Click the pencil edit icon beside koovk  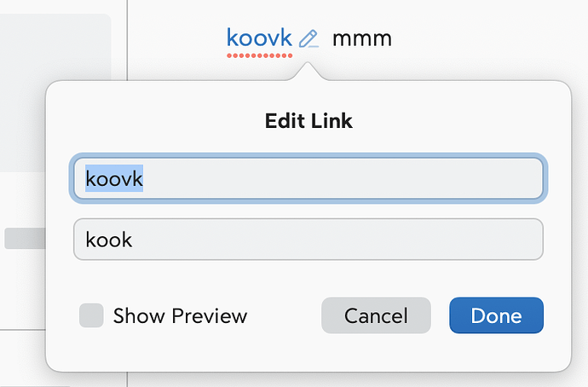[308, 38]
